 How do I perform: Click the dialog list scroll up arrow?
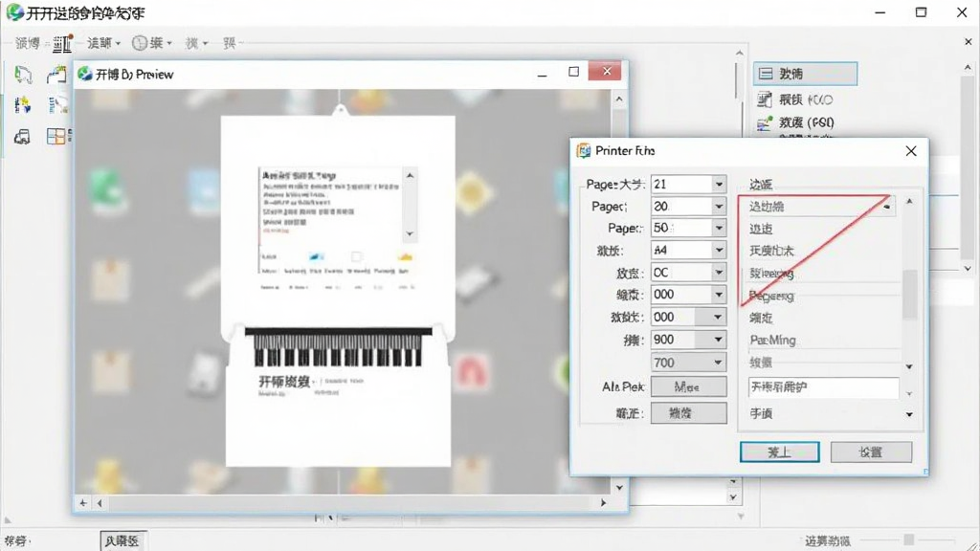[x=909, y=201]
